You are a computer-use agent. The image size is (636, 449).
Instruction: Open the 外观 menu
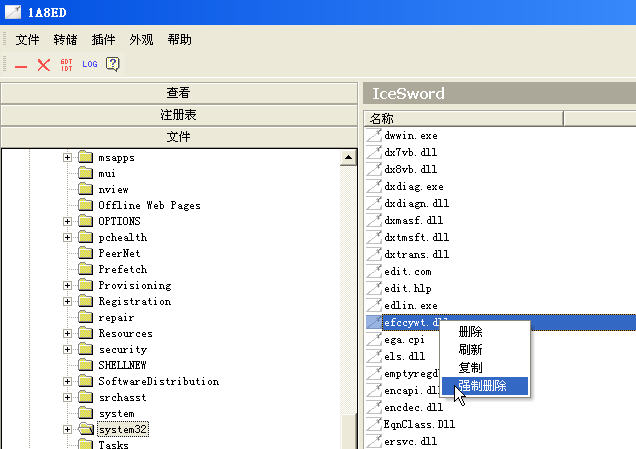click(x=141, y=40)
